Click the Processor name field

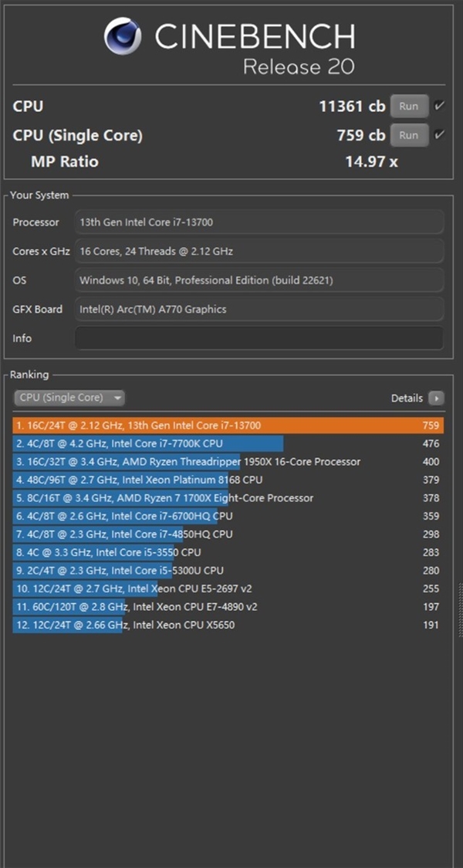[x=259, y=222]
